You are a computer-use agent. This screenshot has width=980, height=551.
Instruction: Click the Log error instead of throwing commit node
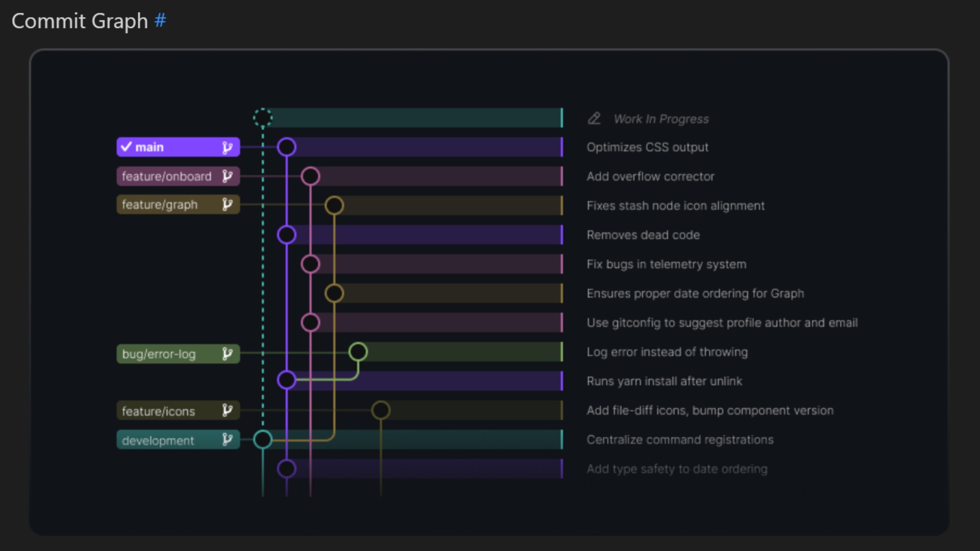click(359, 352)
